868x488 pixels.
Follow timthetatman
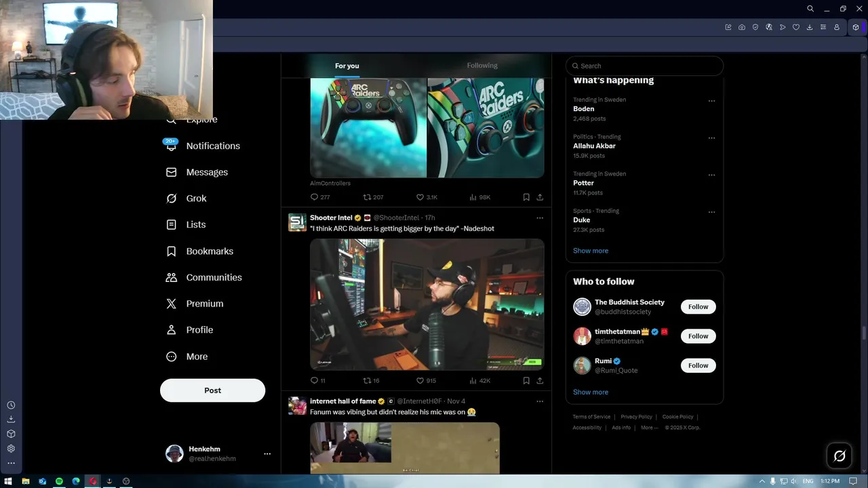[x=698, y=336]
